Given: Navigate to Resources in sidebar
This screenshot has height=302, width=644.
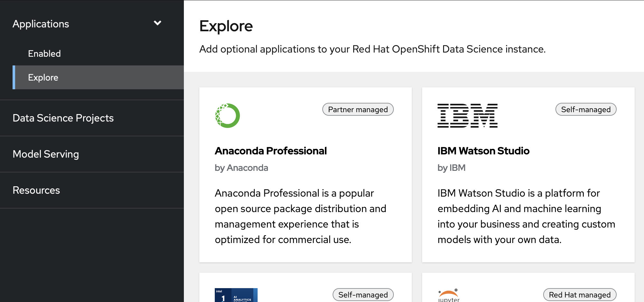Looking at the screenshot, I should (36, 190).
